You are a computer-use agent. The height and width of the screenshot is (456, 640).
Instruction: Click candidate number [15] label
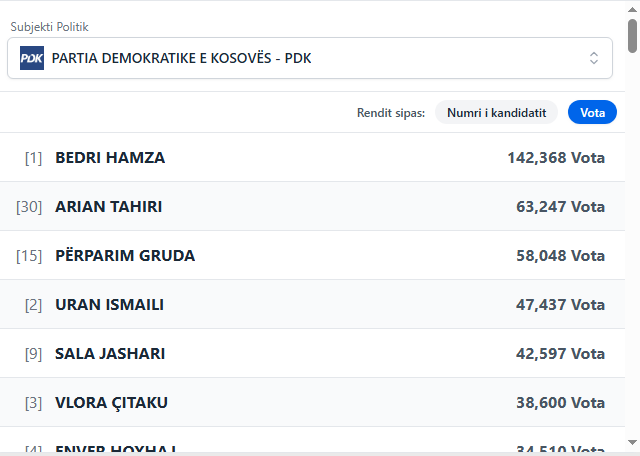29,255
